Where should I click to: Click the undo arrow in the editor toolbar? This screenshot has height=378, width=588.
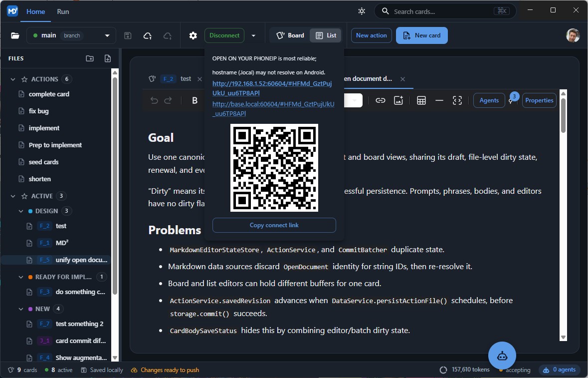click(154, 100)
